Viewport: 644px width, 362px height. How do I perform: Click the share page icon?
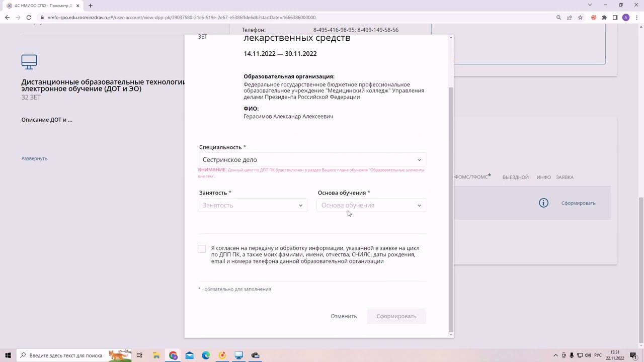(570, 17)
